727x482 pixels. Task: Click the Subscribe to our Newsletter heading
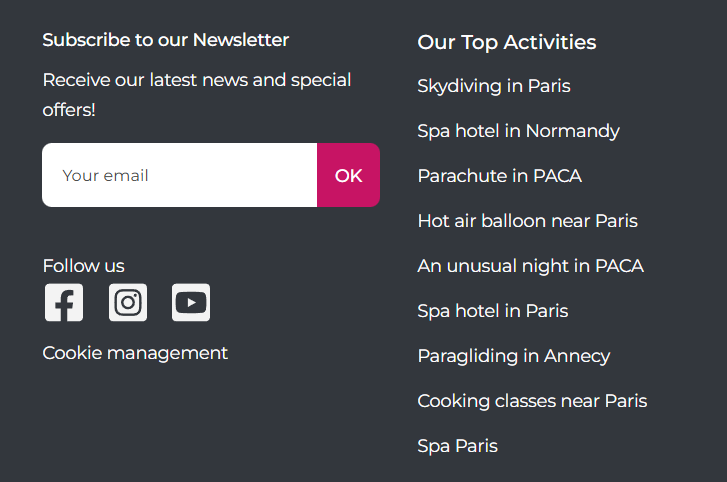point(165,40)
